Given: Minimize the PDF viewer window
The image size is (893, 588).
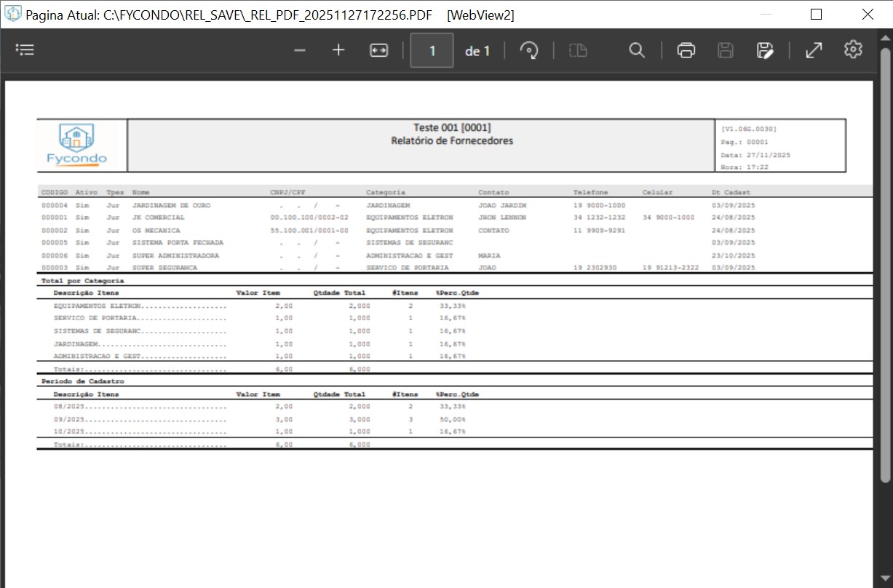Looking at the screenshot, I should [x=764, y=15].
